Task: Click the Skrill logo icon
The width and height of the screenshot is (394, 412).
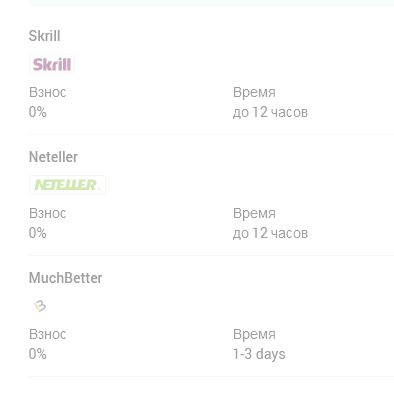Action: pyautogui.click(x=52, y=64)
